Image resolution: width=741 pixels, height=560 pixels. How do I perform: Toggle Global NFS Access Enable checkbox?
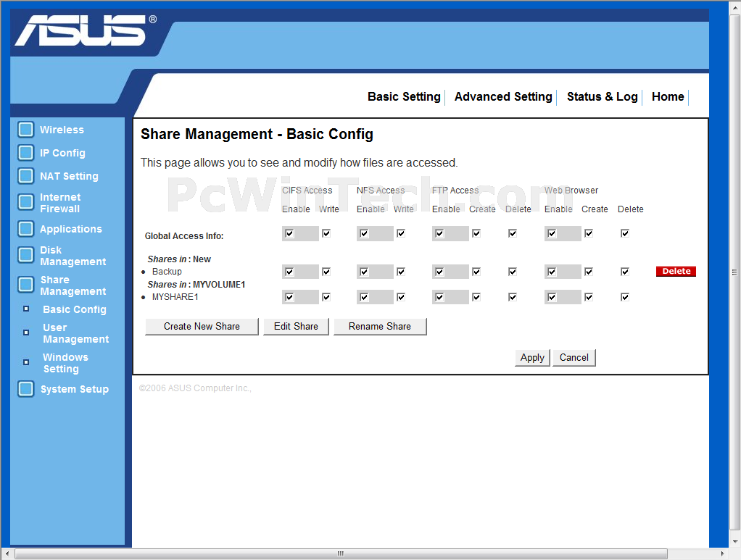click(364, 233)
